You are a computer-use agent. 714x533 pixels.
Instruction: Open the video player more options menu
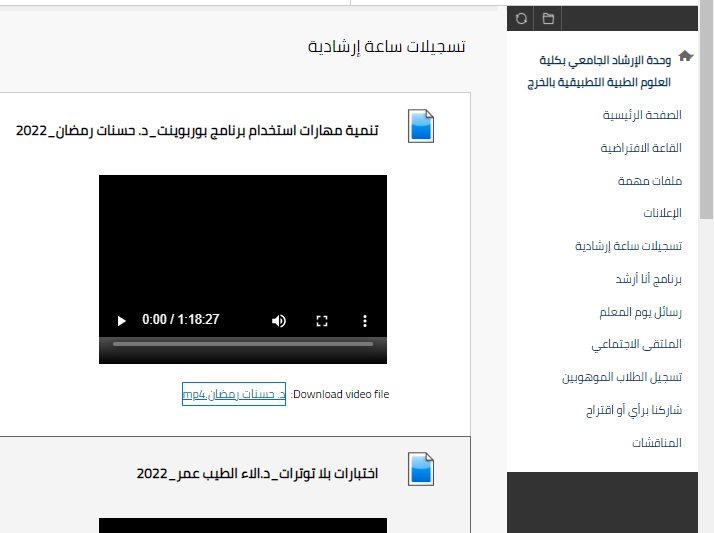(365, 320)
